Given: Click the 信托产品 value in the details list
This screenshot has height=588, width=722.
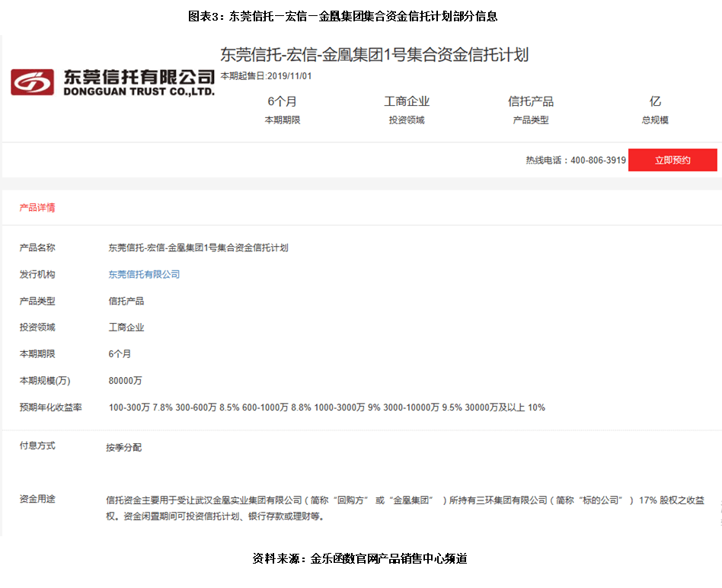Looking at the screenshot, I should coord(126,301).
